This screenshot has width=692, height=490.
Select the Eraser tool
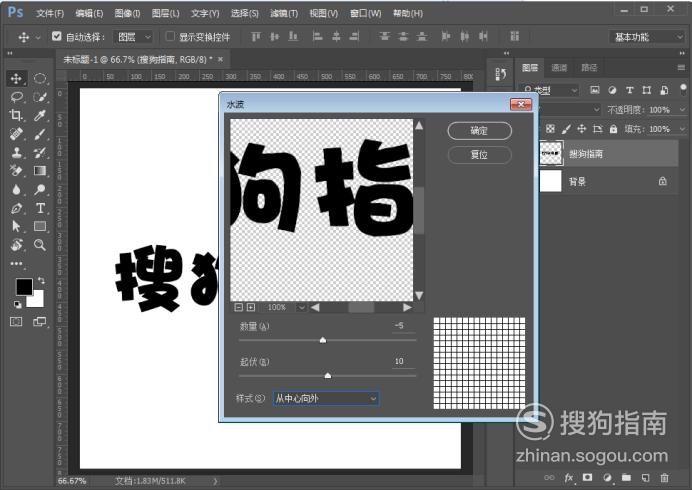[16, 170]
